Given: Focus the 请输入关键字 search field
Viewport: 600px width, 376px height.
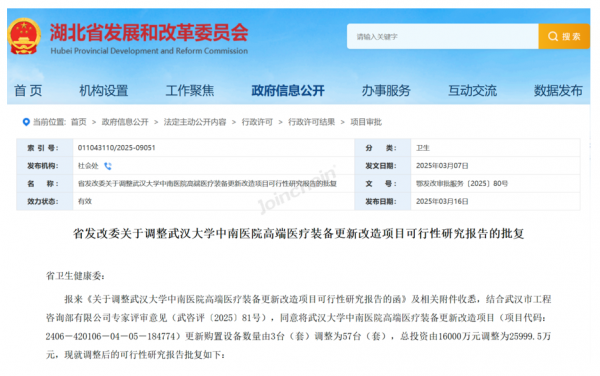Looking at the screenshot, I should click(x=442, y=36).
